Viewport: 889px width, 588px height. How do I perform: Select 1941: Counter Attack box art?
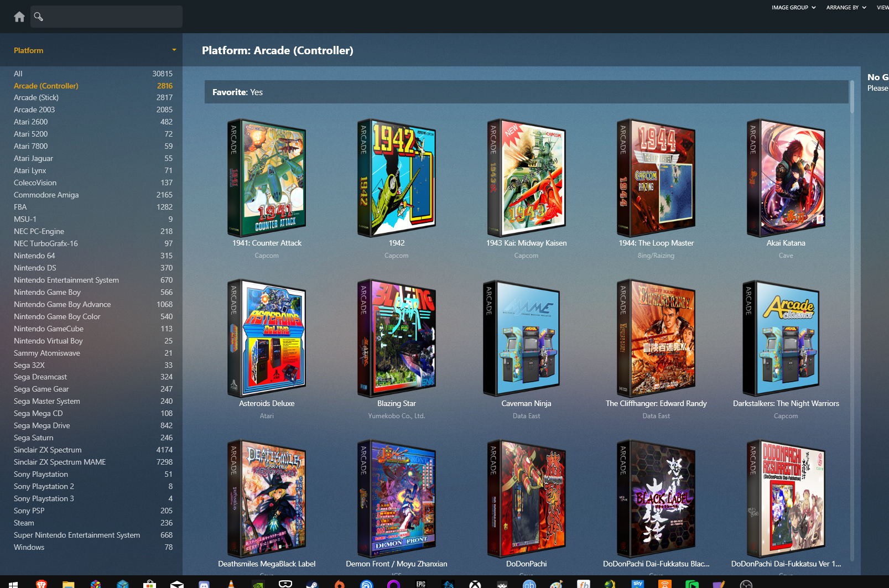pos(267,178)
